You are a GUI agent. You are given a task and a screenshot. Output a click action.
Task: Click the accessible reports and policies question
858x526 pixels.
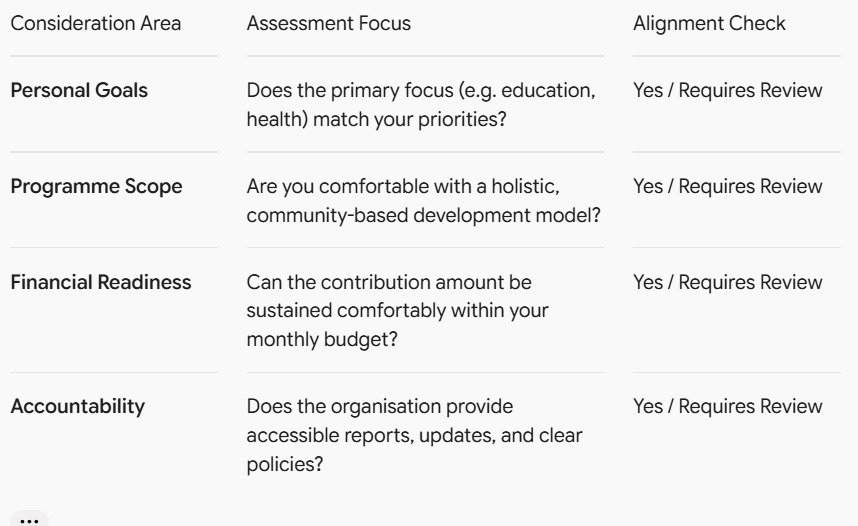pos(414,435)
